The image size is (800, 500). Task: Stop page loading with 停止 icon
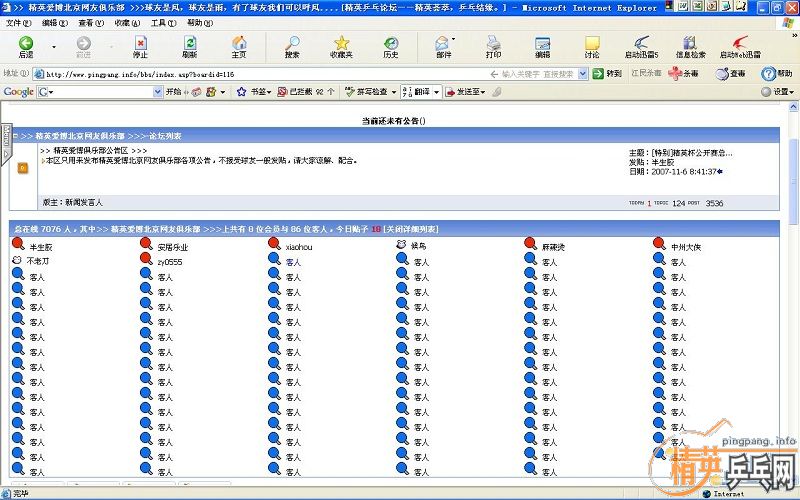(140, 47)
